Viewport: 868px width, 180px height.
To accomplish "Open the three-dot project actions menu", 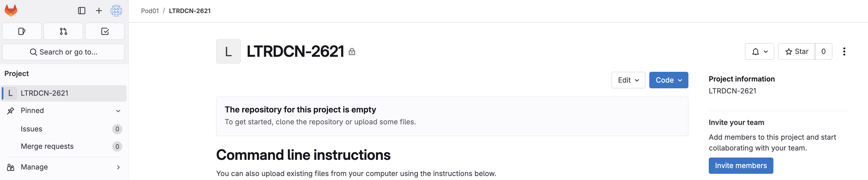I will tap(844, 52).
